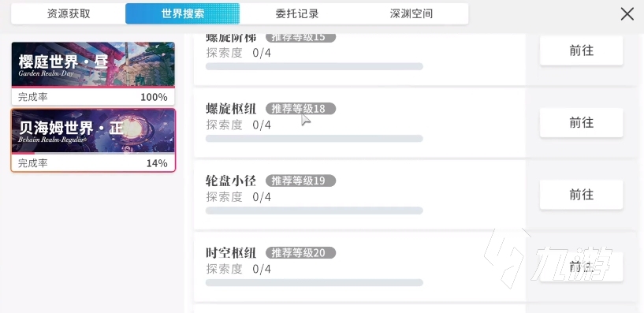644x313 pixels.
Task: Click 前往 for the 轮盘小径 stage
Action: tap(581, 195)
